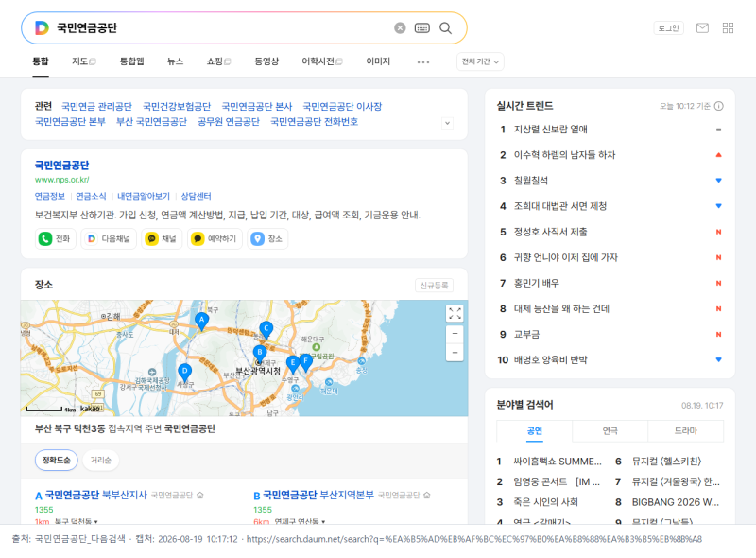Screen dimensions: 756x558
Task: Expand map to fullscreen
Action: pyautogui.click(x=455, y=313)
